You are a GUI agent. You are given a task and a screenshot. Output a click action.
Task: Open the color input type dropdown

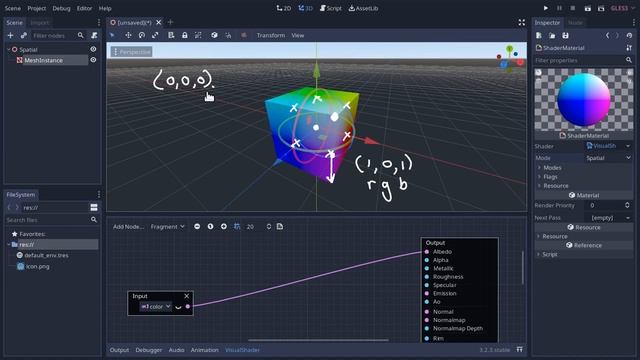pos(156,307)
